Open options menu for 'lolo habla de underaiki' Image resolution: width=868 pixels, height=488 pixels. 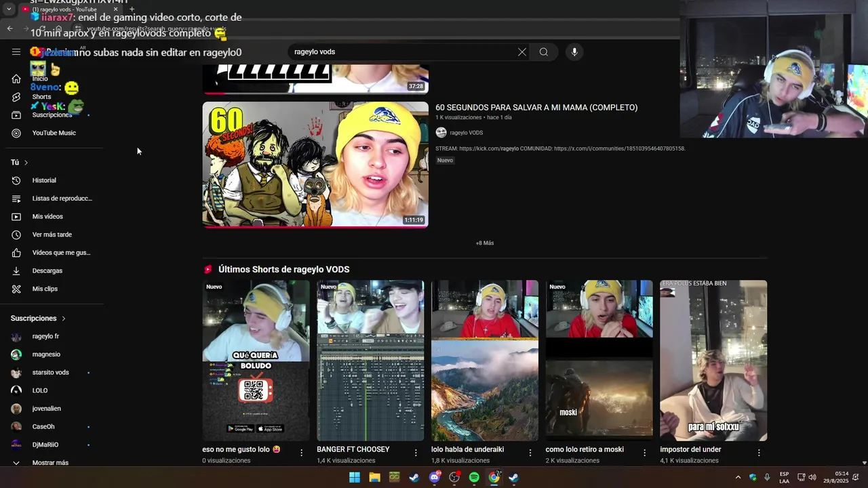(530, 453)
